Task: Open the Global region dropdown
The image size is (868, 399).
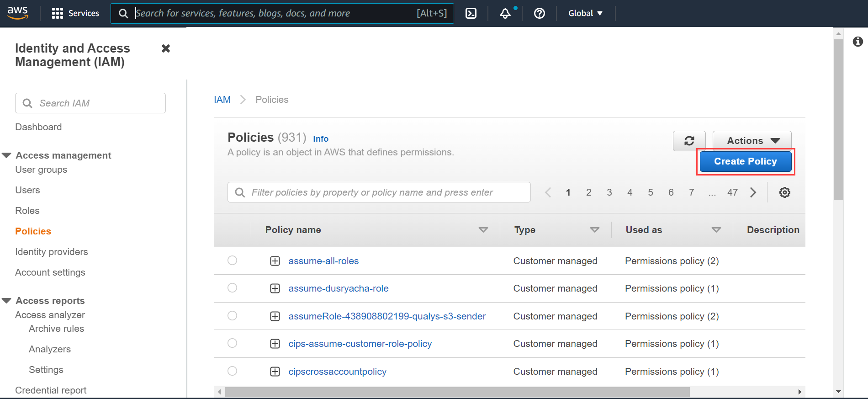Action: coord(585,13)
